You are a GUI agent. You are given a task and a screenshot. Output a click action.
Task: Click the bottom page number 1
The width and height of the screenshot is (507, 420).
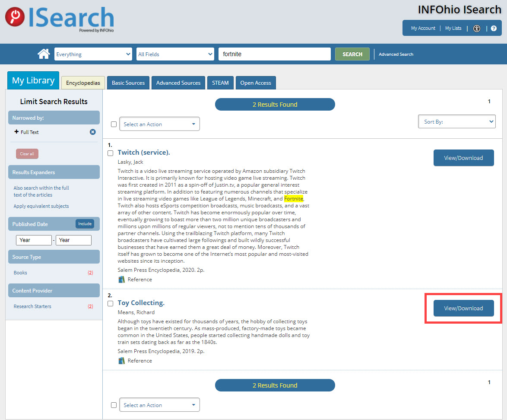[x=489, y=382]
